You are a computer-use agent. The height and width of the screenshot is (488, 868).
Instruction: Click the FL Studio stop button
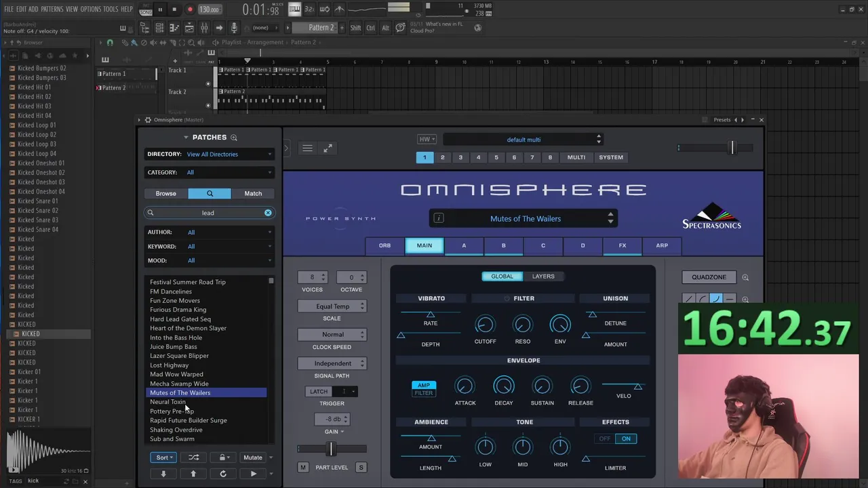click(174, 9)
